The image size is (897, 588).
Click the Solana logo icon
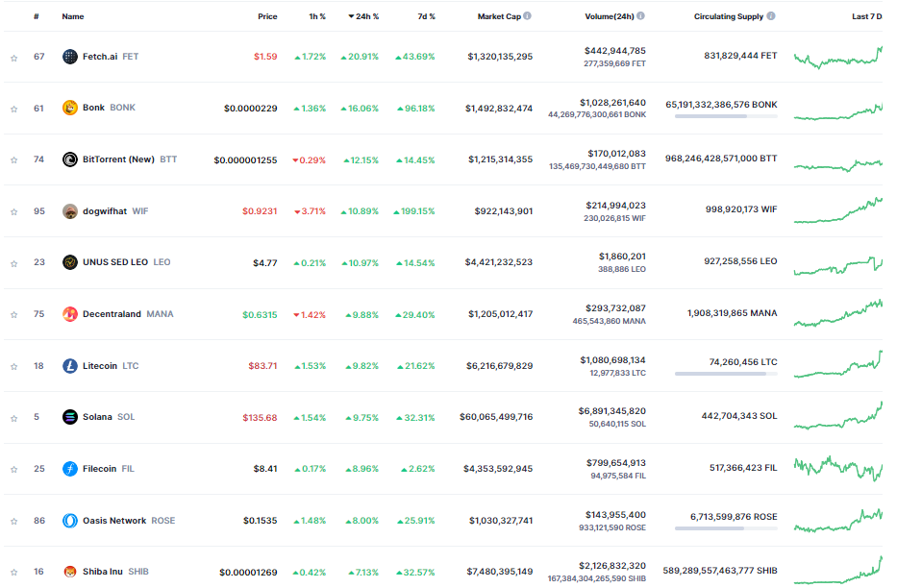(x=70, y=417)
